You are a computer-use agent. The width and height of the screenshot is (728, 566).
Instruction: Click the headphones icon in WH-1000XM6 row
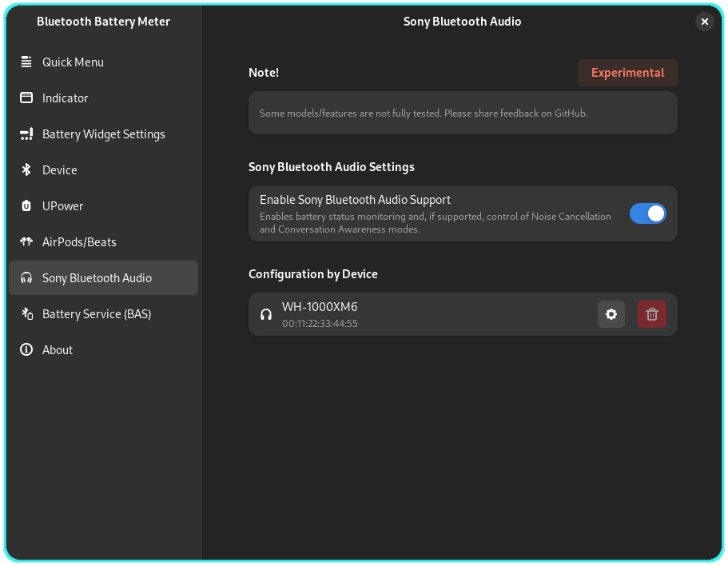tap(266, 315)
